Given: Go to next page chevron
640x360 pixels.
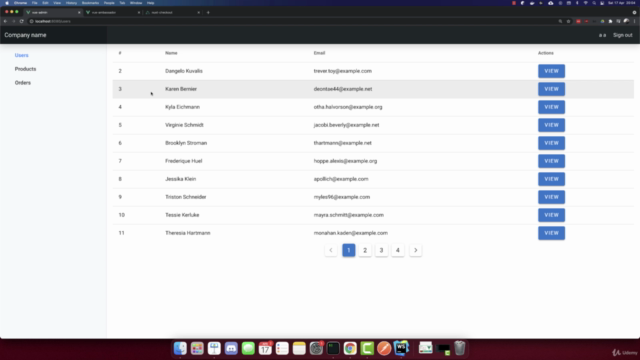Looking at the screenshot, I should [x=416, y=250].
